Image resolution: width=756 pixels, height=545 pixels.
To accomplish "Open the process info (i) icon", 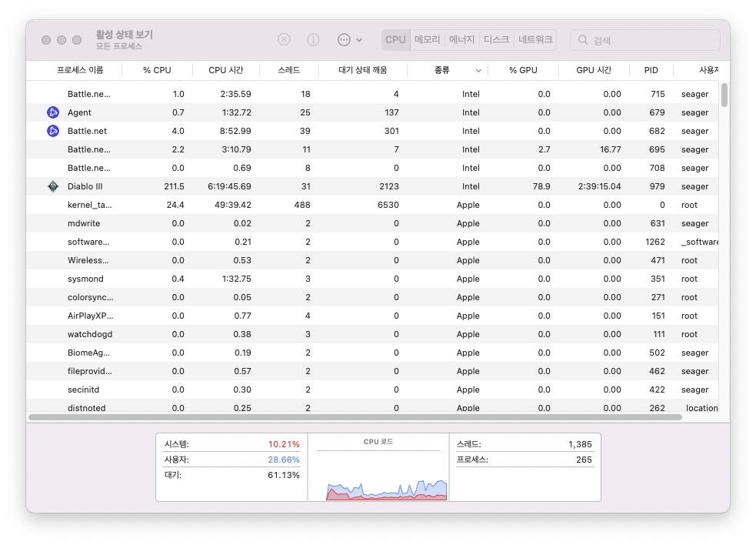I will (x=313, y=39).
